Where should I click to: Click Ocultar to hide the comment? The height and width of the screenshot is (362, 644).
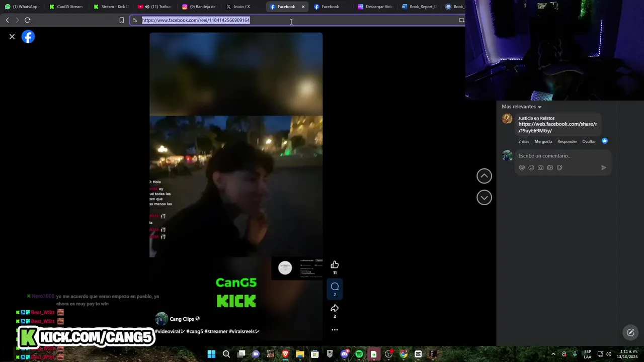point(589,141)
